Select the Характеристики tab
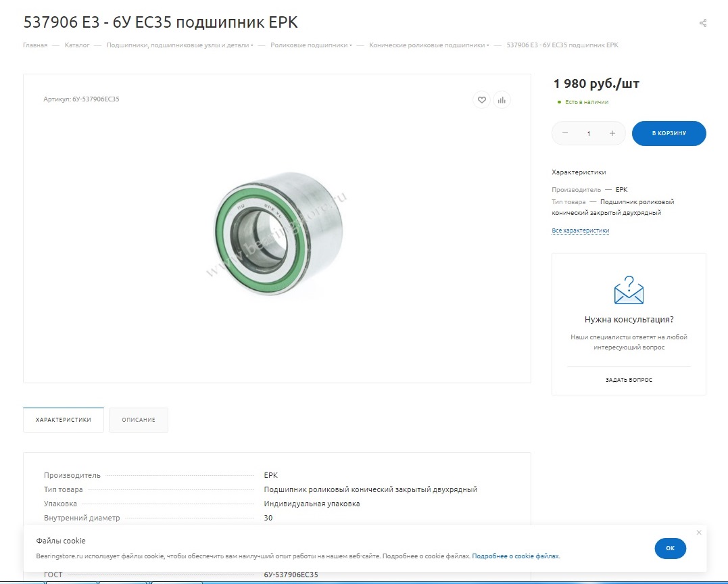This screenshot has height=584, width=728. (64, 420)
